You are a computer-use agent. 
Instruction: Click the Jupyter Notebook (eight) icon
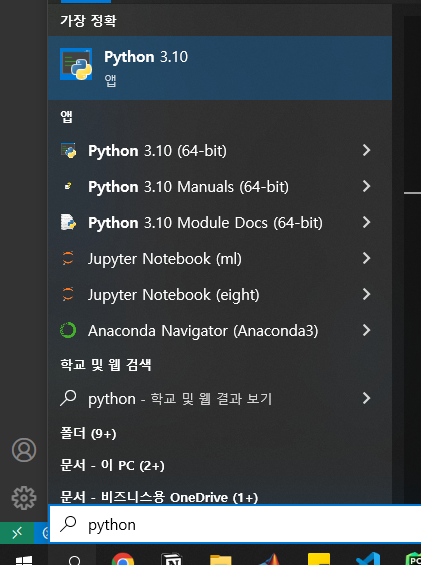point(68,294)
